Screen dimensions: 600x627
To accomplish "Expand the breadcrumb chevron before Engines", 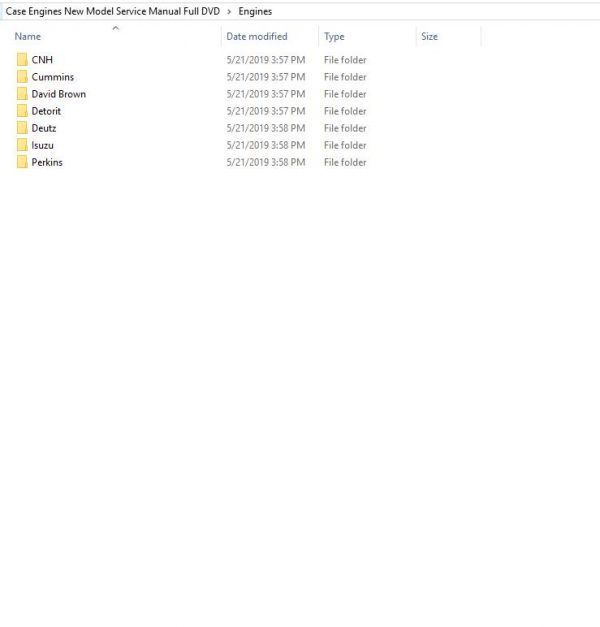I will [x=229, y=12].
